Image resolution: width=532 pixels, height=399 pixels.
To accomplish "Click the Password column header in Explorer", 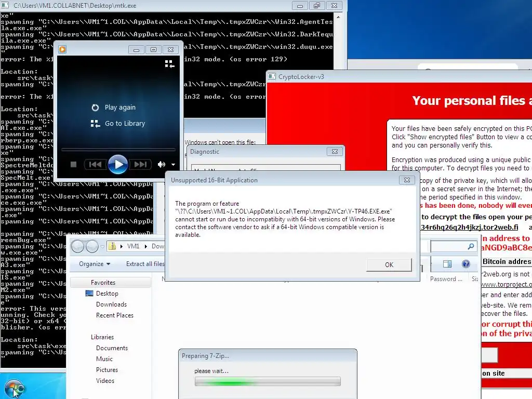I will click(x=446, y=279).
